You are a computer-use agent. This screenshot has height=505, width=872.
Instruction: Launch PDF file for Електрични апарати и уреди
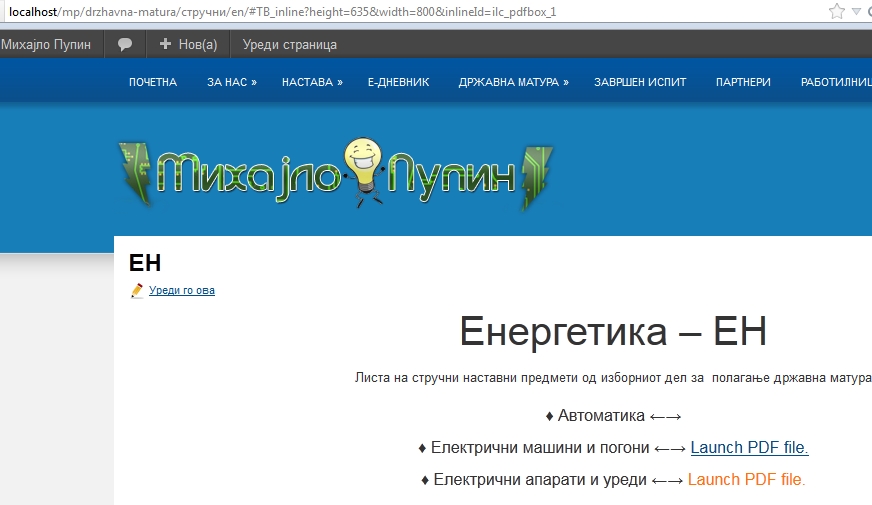click(x=746, y=479)
